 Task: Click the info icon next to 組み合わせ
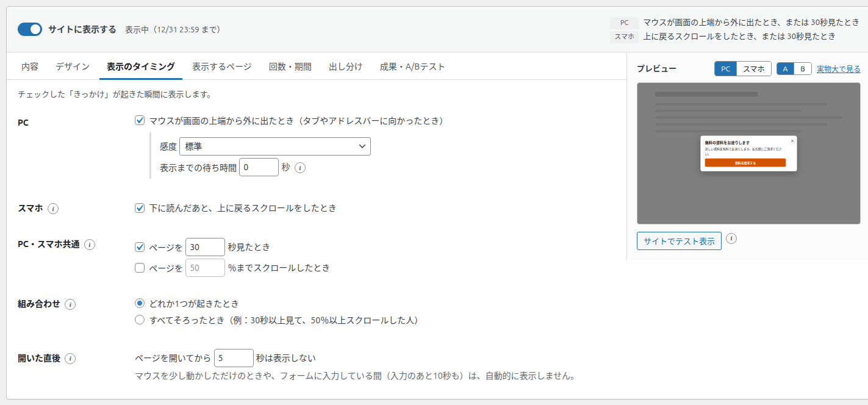coord(70,304)
